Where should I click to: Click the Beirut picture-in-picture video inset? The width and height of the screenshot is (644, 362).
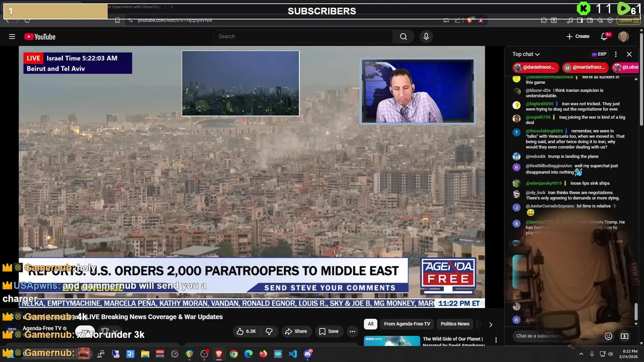pyautogui.click(x=240, y=83)
